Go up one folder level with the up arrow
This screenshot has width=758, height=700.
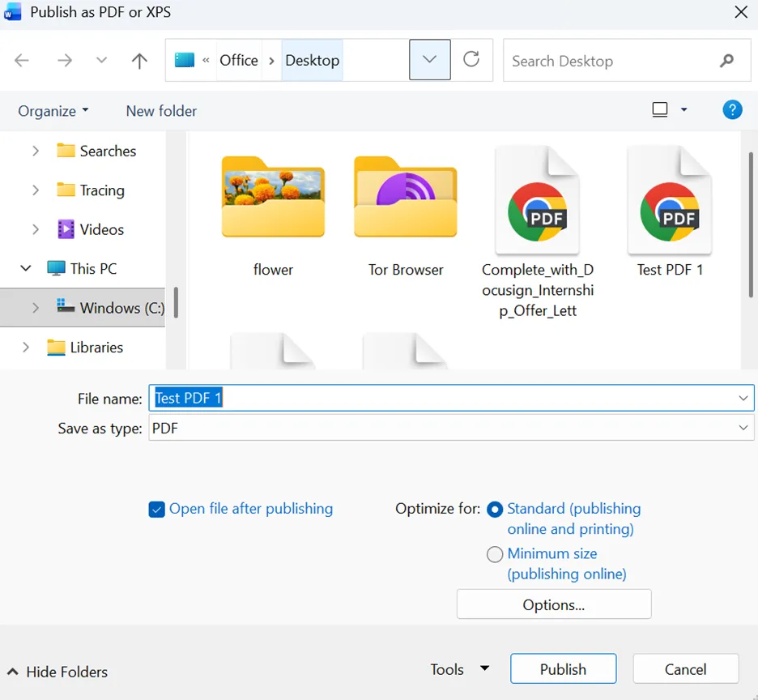point(138,60)
